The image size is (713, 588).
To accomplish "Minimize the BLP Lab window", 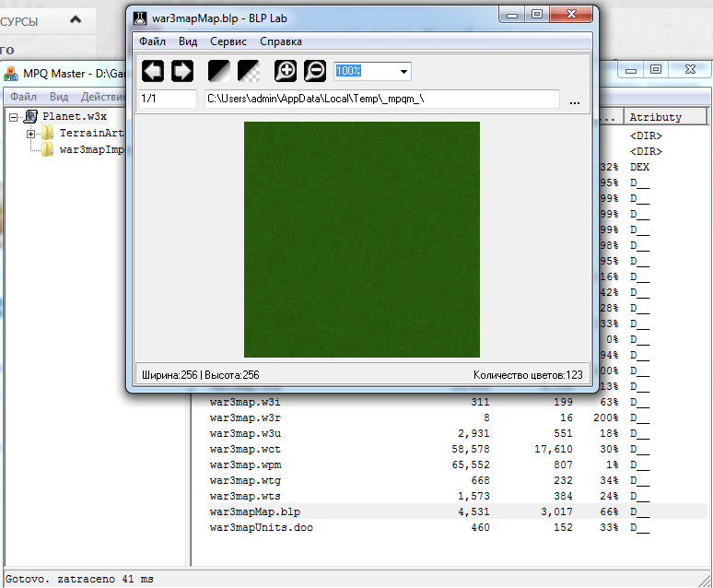I will coord(512,15).
